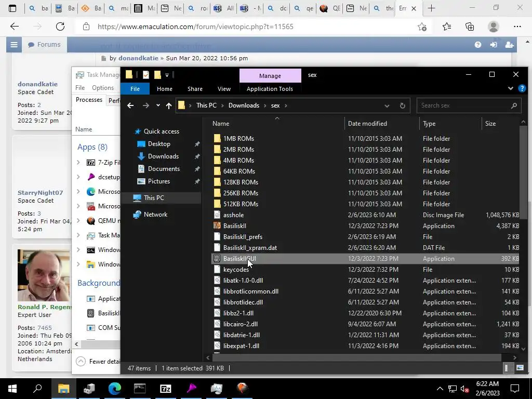This screenshot has height=399, width=532.
Task: Expand dcsetup process in Task Manager
Action: point(78,177)
